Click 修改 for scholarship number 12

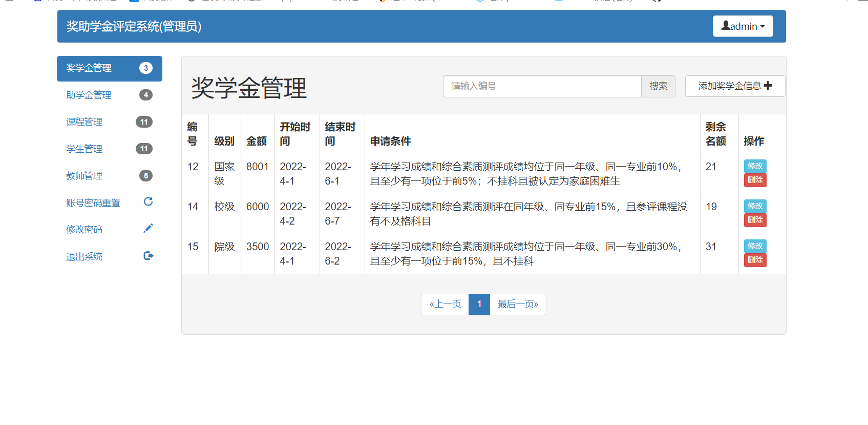pyautogui.click(x=755, y=166)
